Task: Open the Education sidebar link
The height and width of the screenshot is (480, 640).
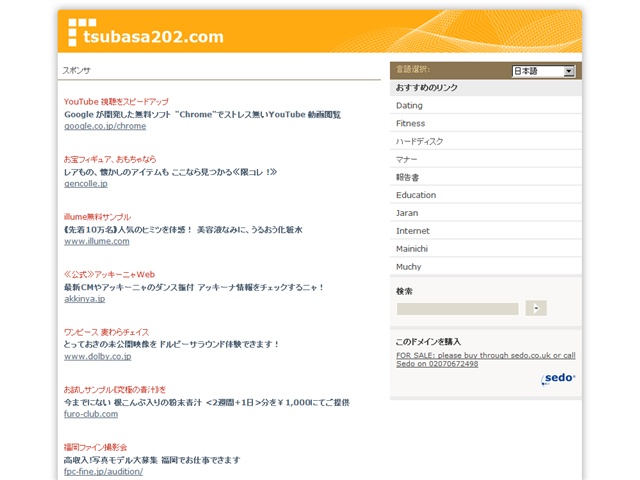Action: (416, 195)
